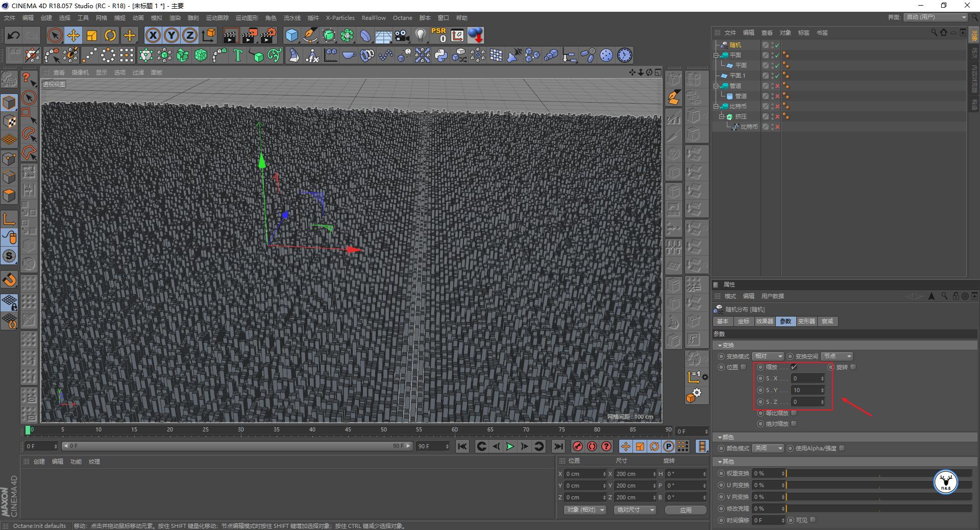Viewport: 980px width, 530px height.
Task: Select the Move tool in top toolbar
Action: point(73,35)
